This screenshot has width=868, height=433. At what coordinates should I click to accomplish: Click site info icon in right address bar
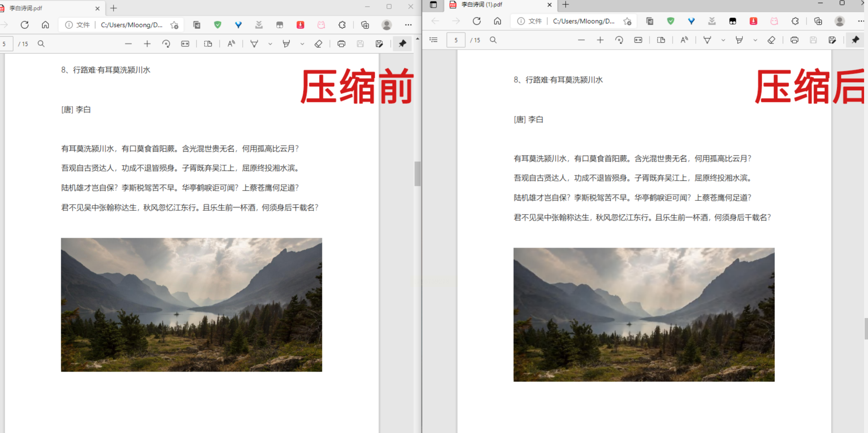pos(521,21)
